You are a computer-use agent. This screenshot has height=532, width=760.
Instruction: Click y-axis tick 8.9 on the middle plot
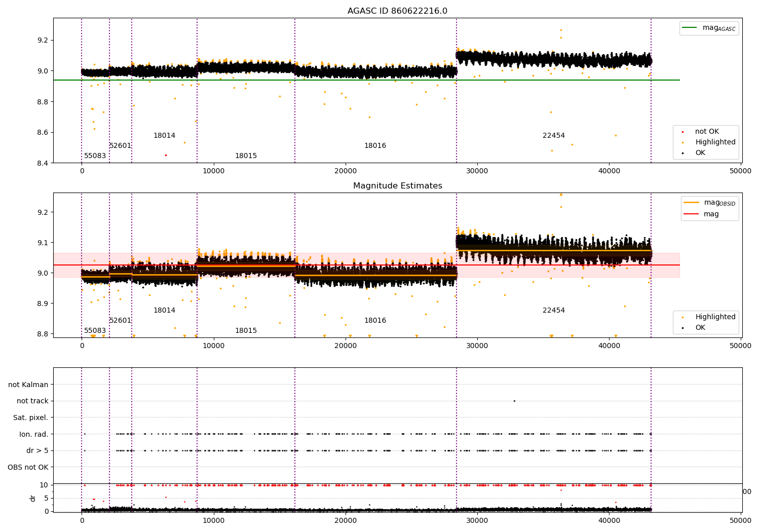(x=42, y=303)
